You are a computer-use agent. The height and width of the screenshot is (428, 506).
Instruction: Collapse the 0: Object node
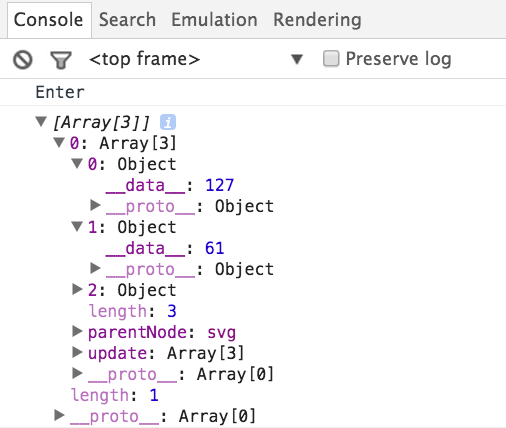tap(77, 163)
